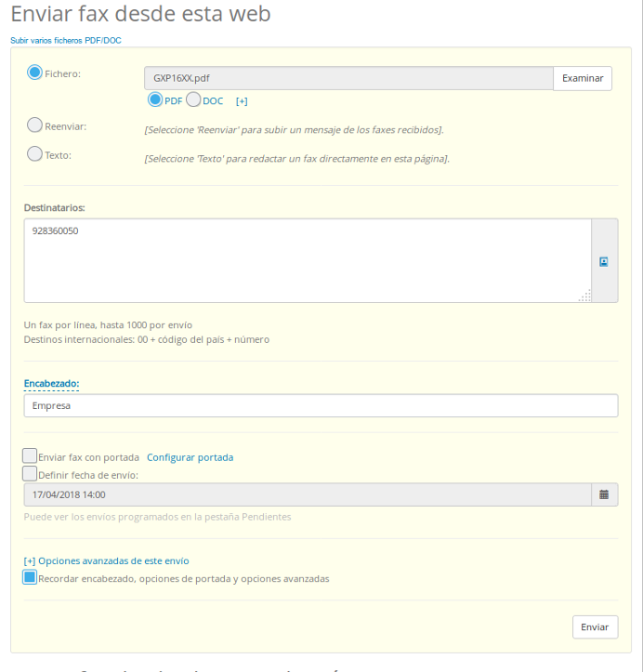Open the calendar date picker icon
Screen dimensions: 643x672
[x=604, y=494]
